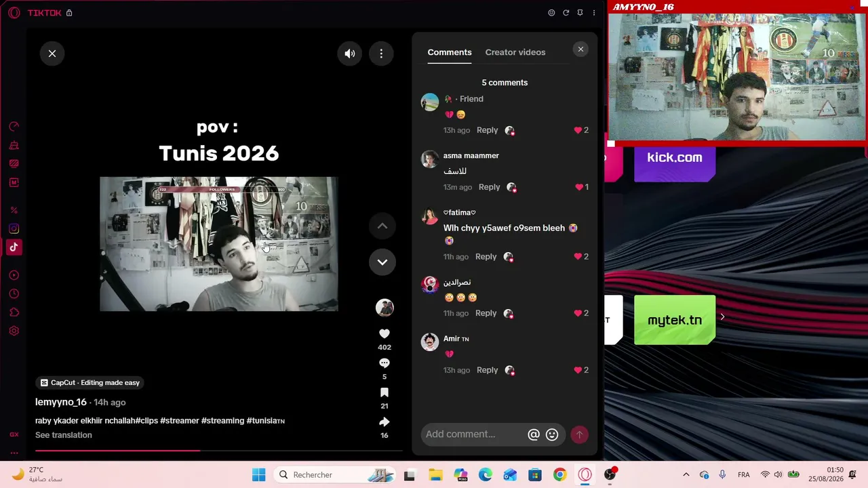Open the system volume control in tray
This screenshot has width=868, height=488.
tap(778, 474)
